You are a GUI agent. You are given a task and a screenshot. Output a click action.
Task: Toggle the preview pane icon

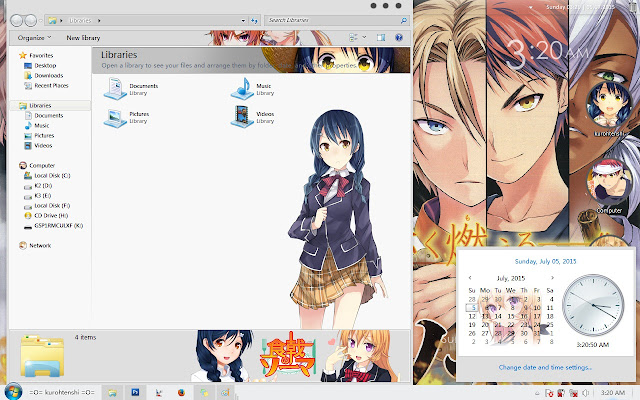[381, 38]
